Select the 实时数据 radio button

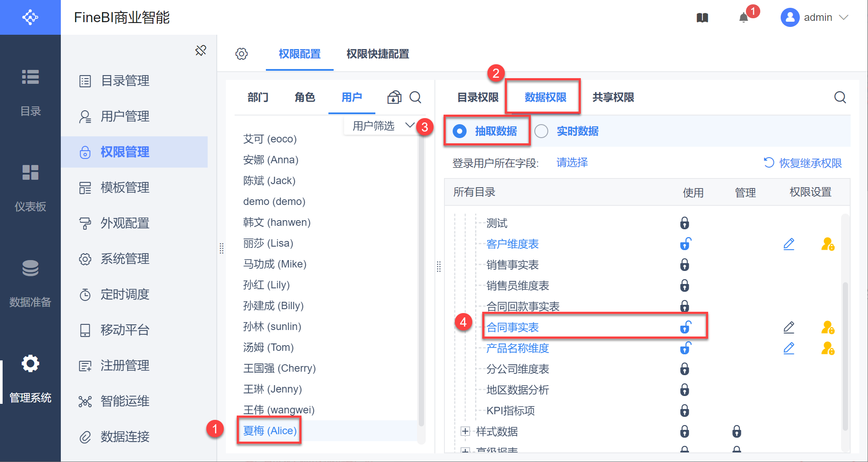tap(541, 131)
